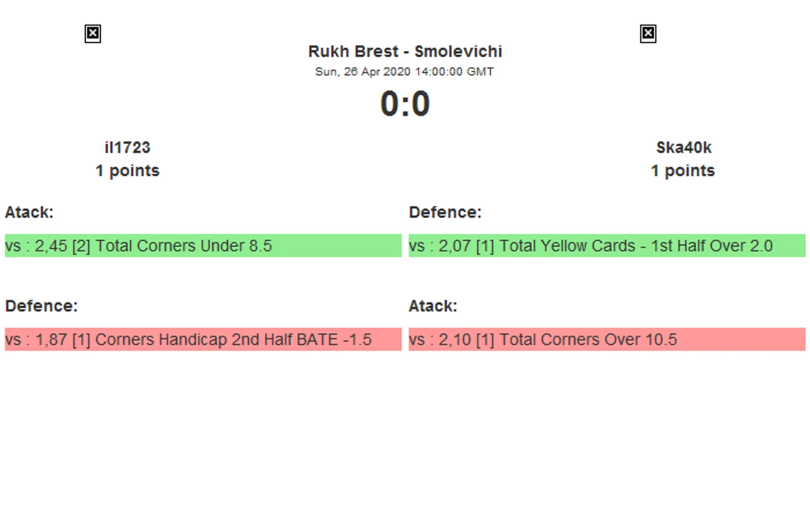
Task: Select the red Corners Handicap 2nd Half row
Action: pos(203,340)
